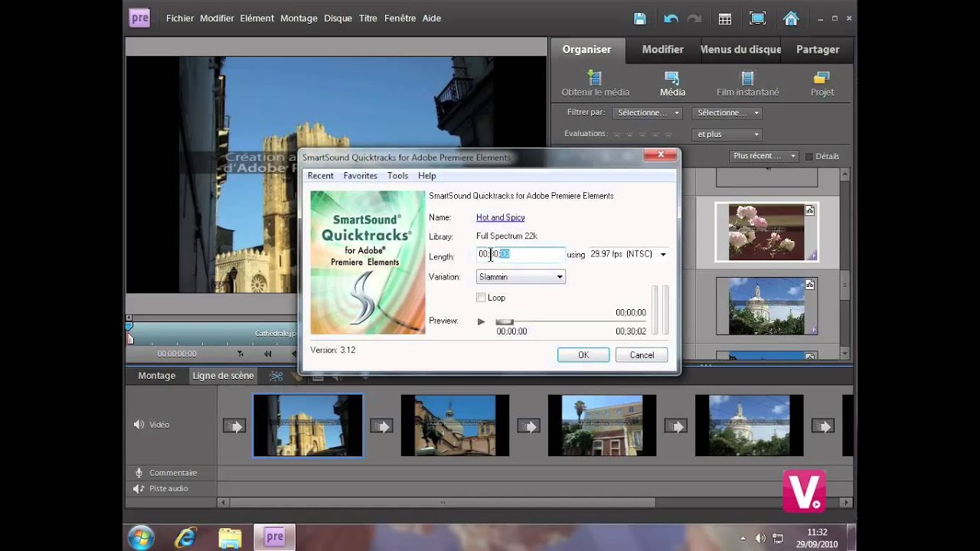Click the Hot and Spicy track link
This screenshot has width=980, height=551.
[500, 218]
